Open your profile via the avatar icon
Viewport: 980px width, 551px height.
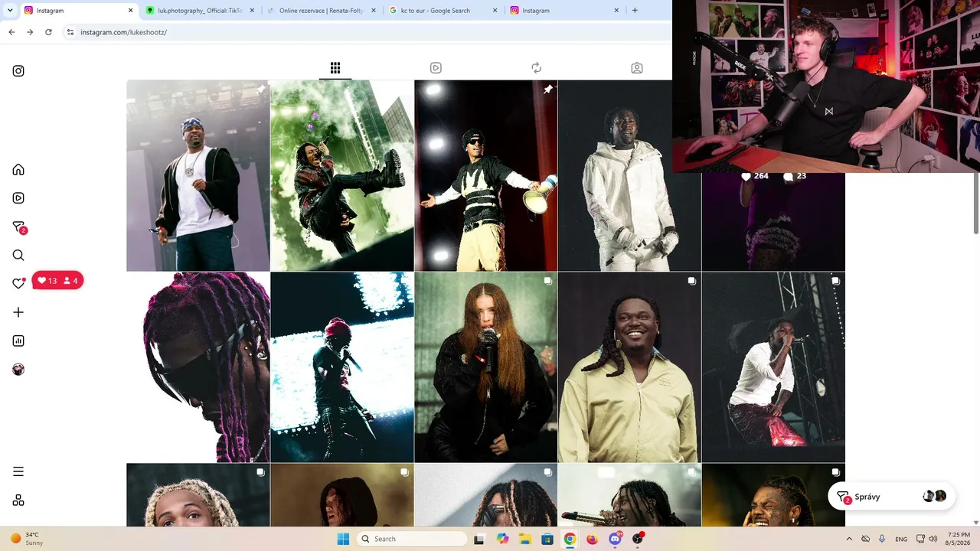click(18, 370)
